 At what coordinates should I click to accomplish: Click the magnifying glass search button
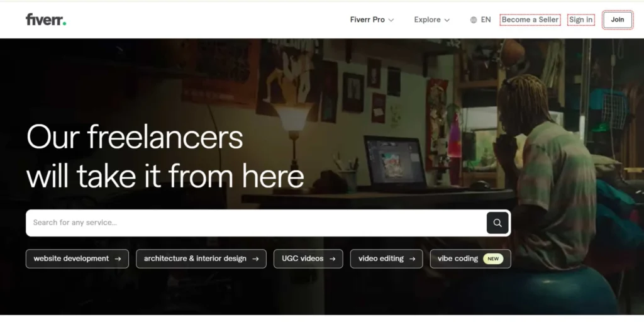[497, 223]
